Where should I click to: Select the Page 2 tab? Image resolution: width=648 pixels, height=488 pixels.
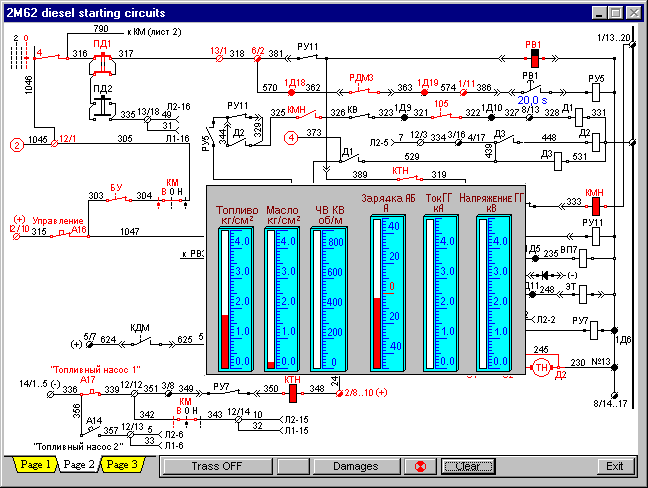76,465
